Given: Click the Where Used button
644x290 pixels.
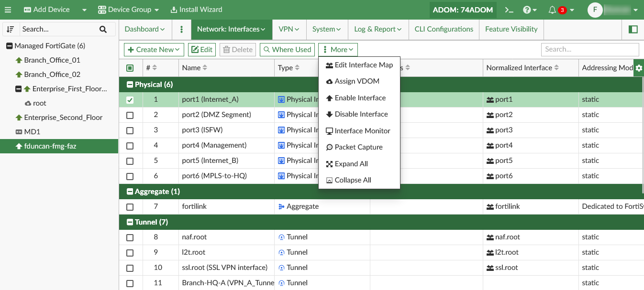Looking at the screenshot, I should [x=287, y=49].
